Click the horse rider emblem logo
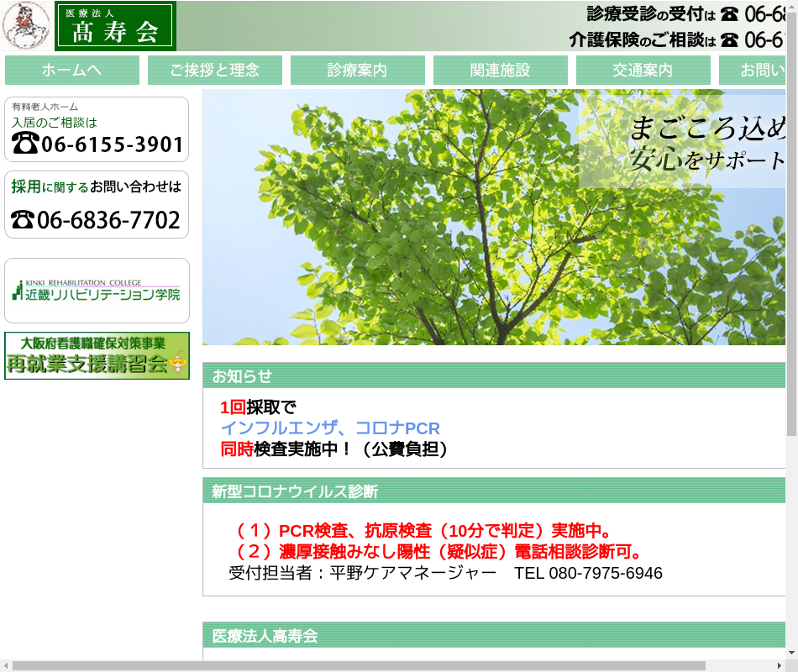This screenshot has width=798, height=672. (26, 26)
